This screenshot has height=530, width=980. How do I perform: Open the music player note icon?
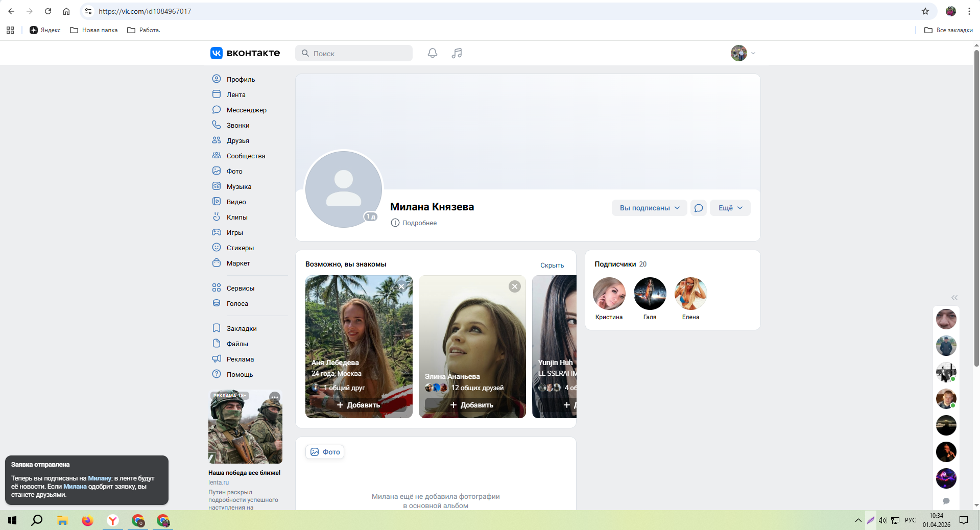pyautogui.click(x=457, y=53)
